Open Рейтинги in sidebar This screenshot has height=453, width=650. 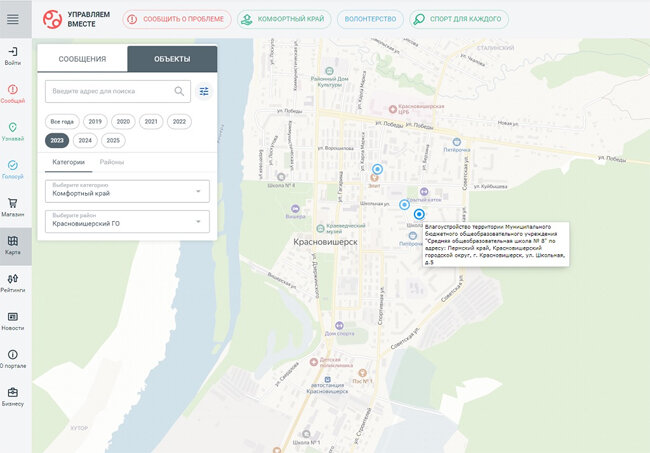pos(13,283)
